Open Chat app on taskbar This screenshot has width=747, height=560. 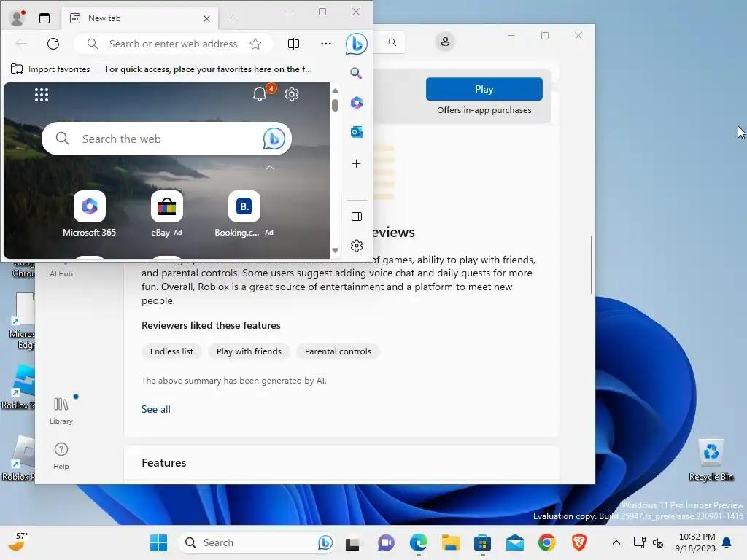386,542
